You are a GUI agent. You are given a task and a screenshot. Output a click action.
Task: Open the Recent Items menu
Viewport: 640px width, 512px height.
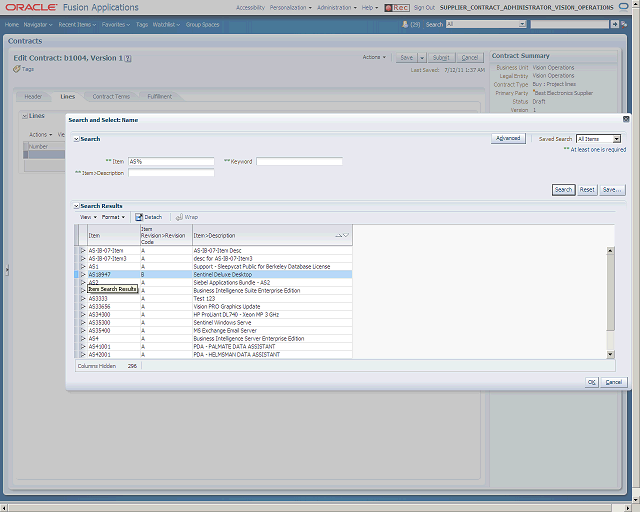tap(77, 24)
